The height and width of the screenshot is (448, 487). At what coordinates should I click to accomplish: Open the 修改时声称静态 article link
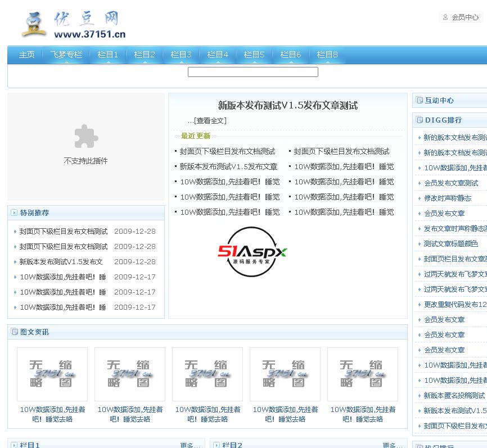[448, 198]
